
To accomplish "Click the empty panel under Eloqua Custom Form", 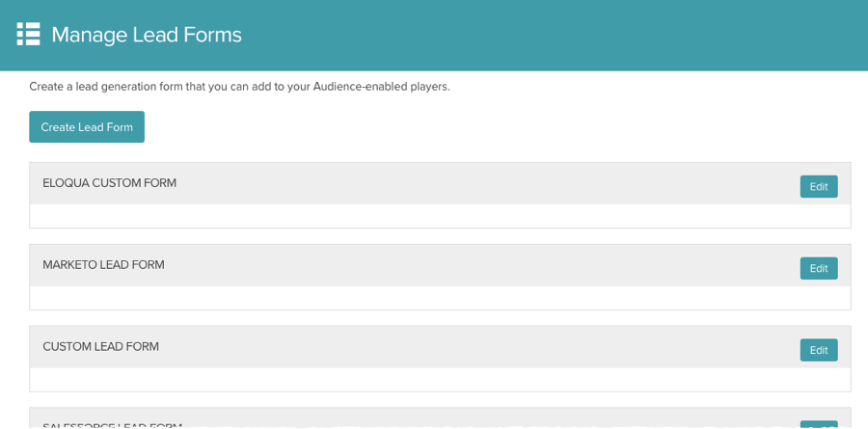I will coord(440,216).
